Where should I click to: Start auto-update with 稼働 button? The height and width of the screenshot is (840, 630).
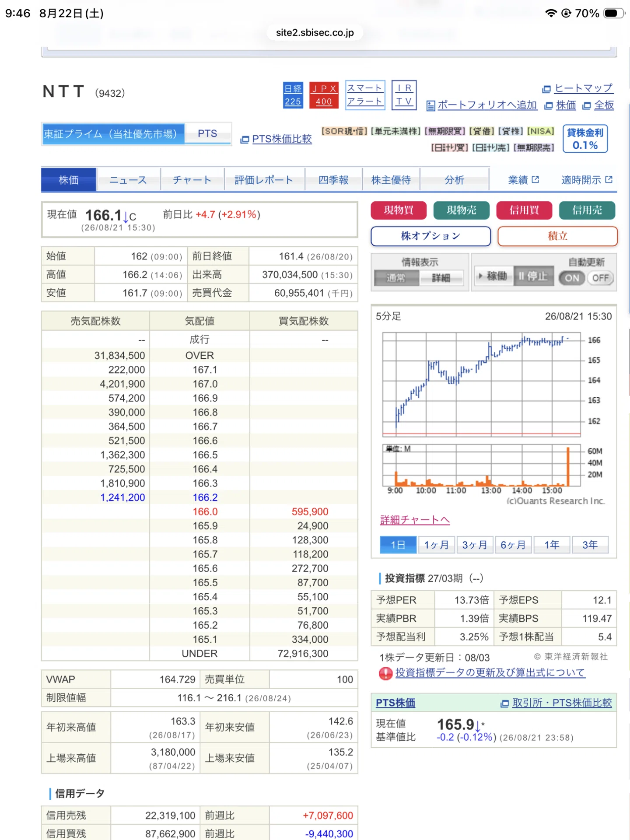coord(493,276)
